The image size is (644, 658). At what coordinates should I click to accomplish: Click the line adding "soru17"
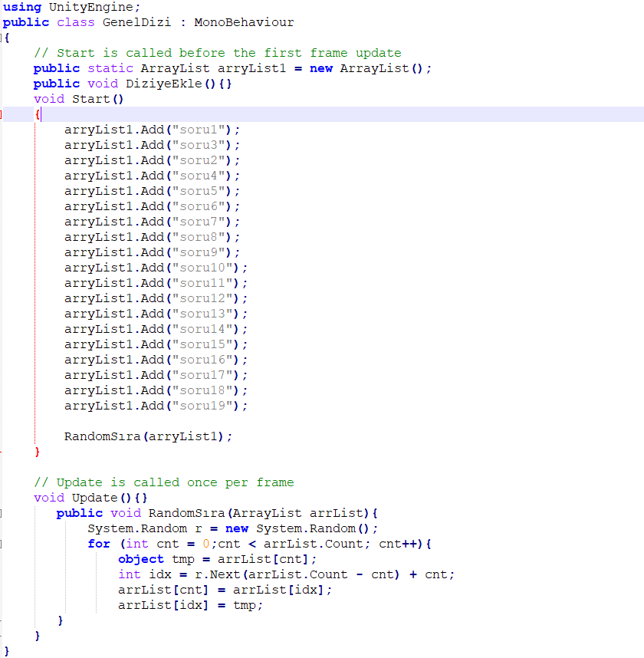pyautogui.click(x=156, y=375)
